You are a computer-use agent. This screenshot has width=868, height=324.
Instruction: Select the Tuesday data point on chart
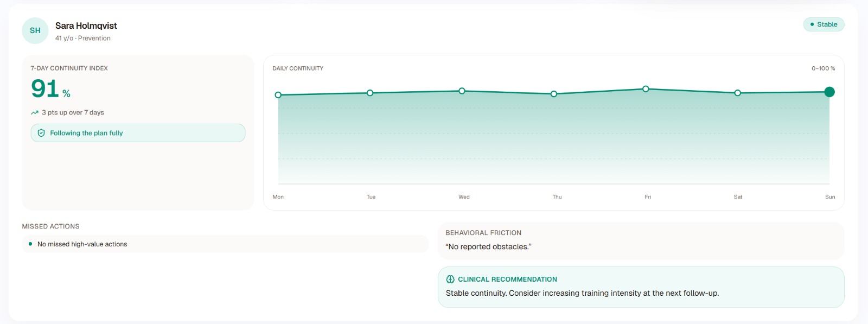coord(370,93)
